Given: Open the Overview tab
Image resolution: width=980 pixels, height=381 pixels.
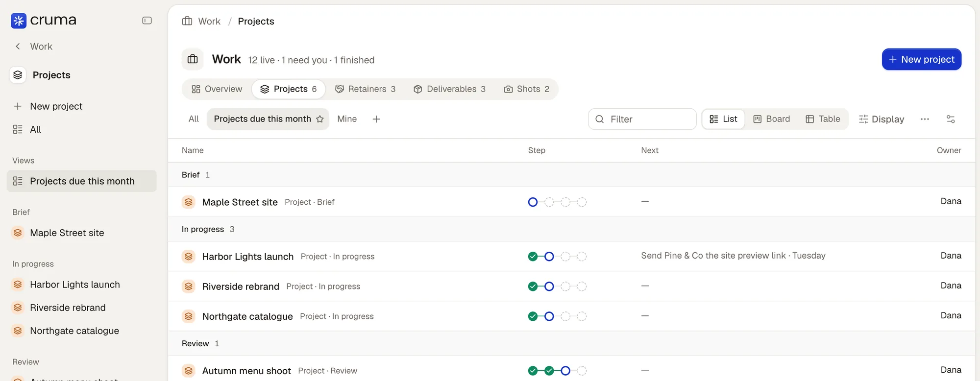Looking at the screenshot, I should coord(217,89).
